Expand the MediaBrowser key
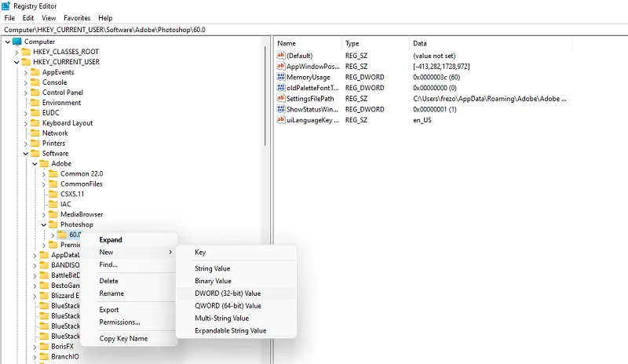Viewport: 628px width, 364px height. click(44, 215)
